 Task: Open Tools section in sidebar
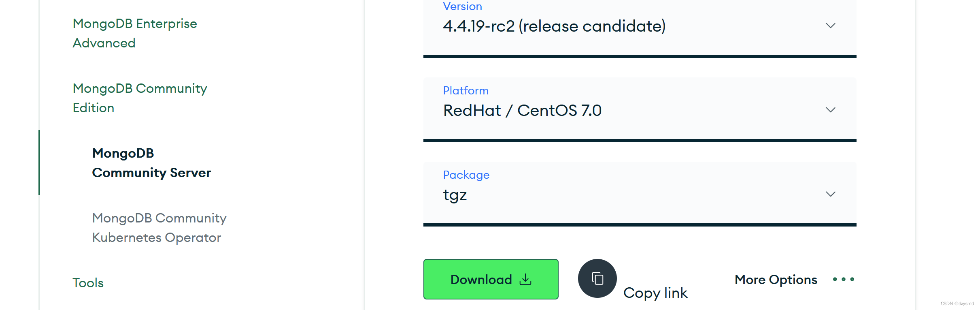point(88,283)
